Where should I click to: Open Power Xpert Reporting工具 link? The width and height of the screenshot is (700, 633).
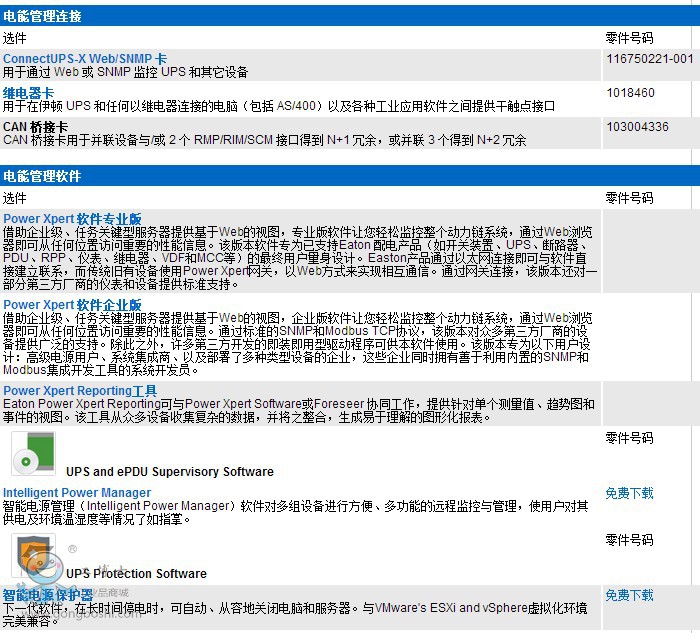[80, 391]
